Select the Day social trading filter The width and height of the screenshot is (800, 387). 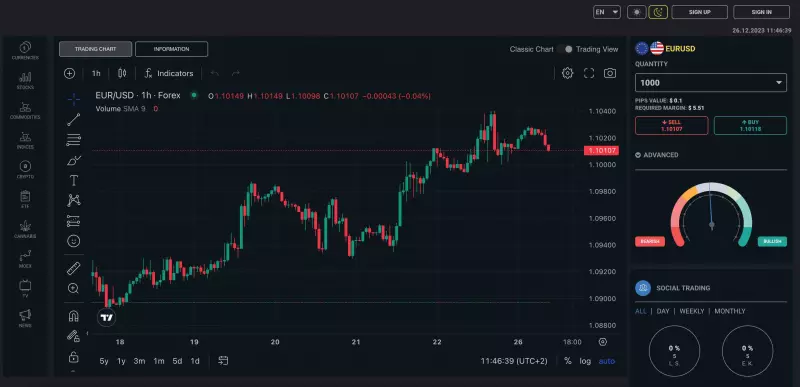663,311
